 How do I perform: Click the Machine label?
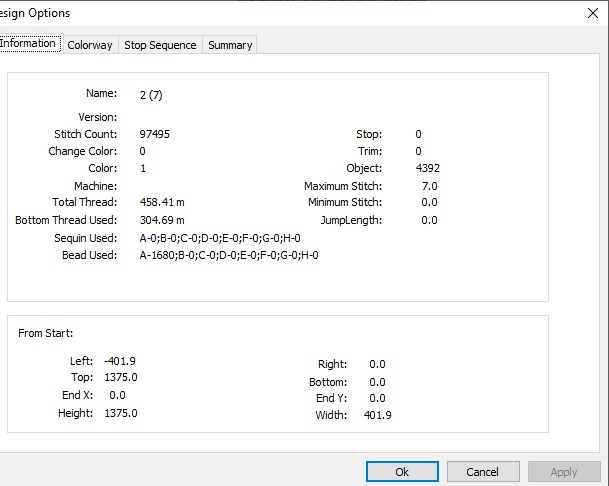coord(96,186)
